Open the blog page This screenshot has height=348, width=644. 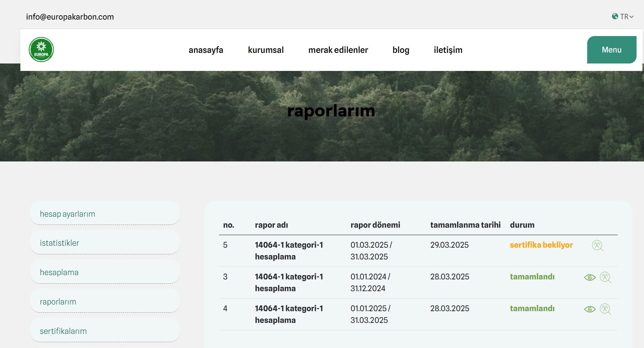pyautogui.click(x=401, y=50)
